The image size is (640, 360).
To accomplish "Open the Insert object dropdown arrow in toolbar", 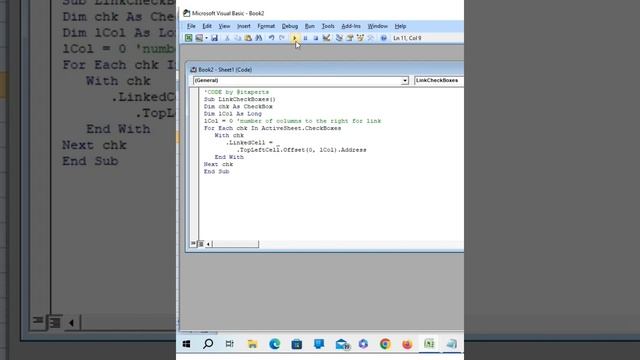I will [207, 38].
